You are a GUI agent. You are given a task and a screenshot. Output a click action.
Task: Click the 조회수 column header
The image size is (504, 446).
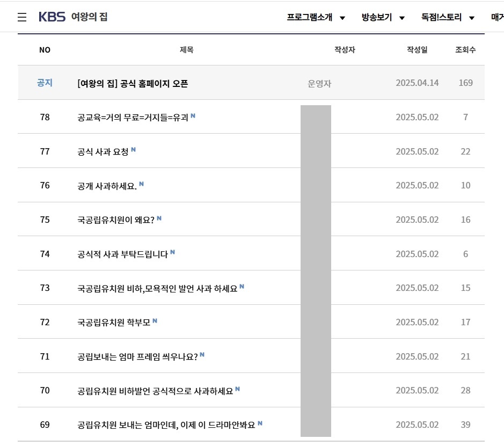click(x=465, y=50)
